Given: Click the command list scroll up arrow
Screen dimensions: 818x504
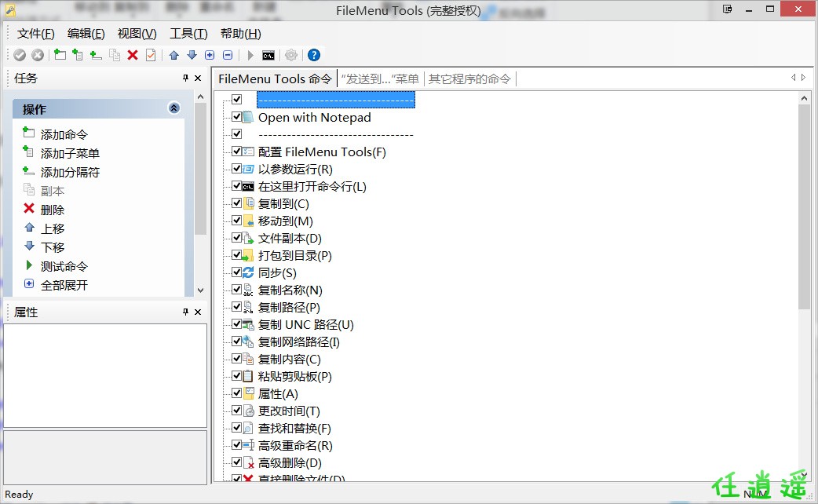Looking at the screenshot, I should pyautogui.click(x=804, y=98).
